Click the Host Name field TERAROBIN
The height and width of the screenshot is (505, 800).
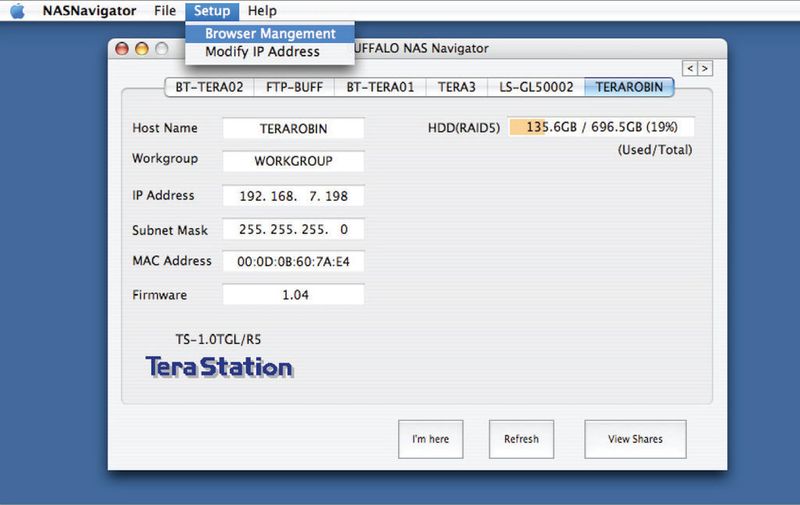pos(293,129)
